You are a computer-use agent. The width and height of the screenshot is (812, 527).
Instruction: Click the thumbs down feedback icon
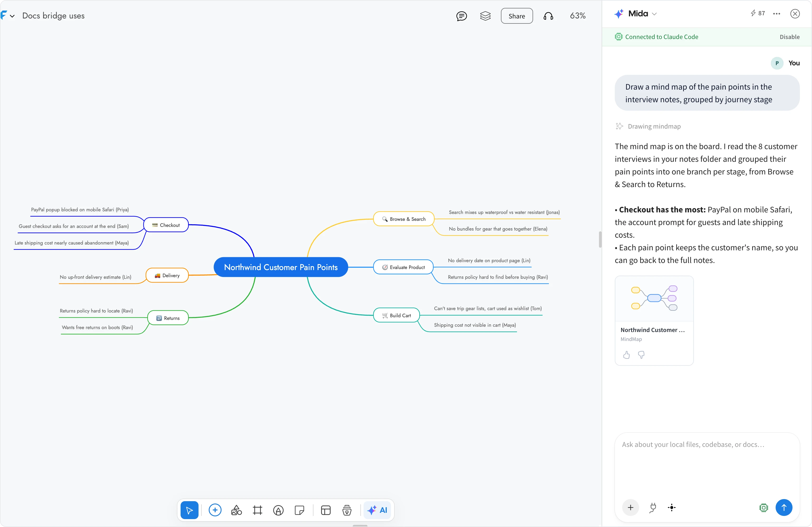pyautogui.click(x=641, y=355)
